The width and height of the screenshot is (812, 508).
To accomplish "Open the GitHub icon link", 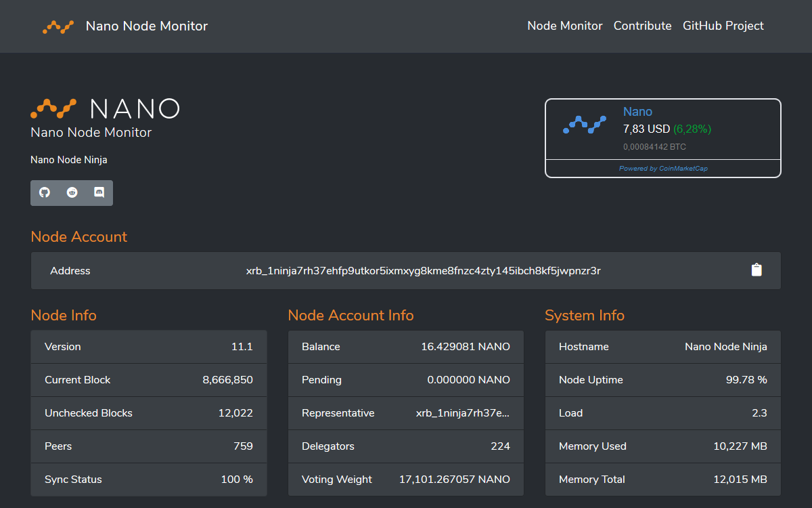I will pyautogui.click(x=45, y=192).
